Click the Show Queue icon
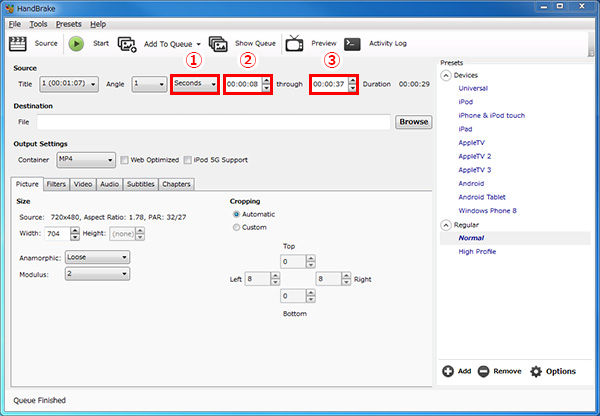This screenshot has height=416, width=600. tap(218, 44)
